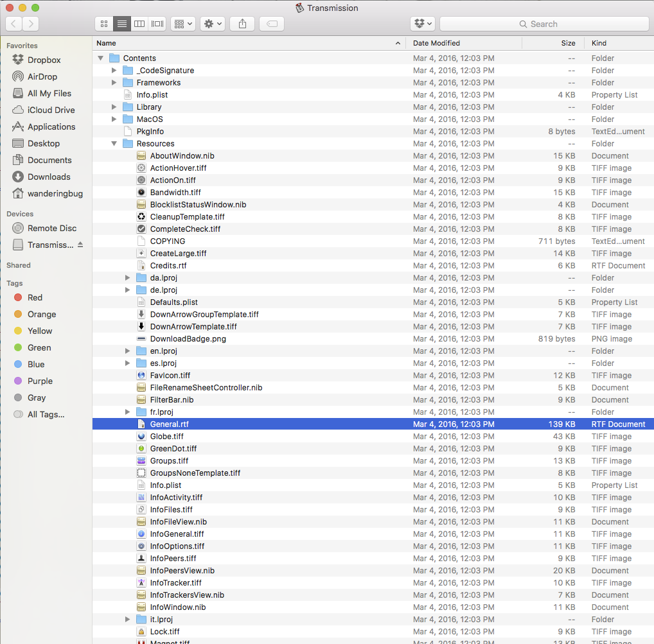Expand the es.lproj folder
Viewport: 654px width, 644px height.
click(x=128, y=363)
